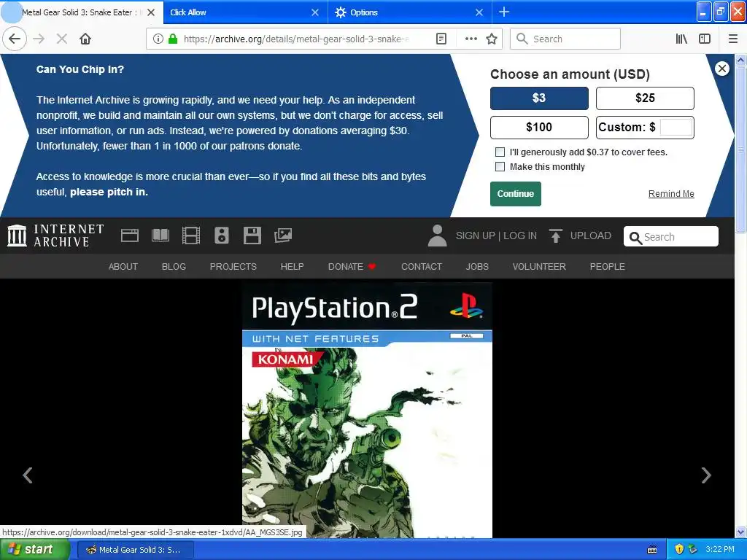Open Internet Archive images icon
The height and width of the screenshot is (560, 747).
(283, 236)
